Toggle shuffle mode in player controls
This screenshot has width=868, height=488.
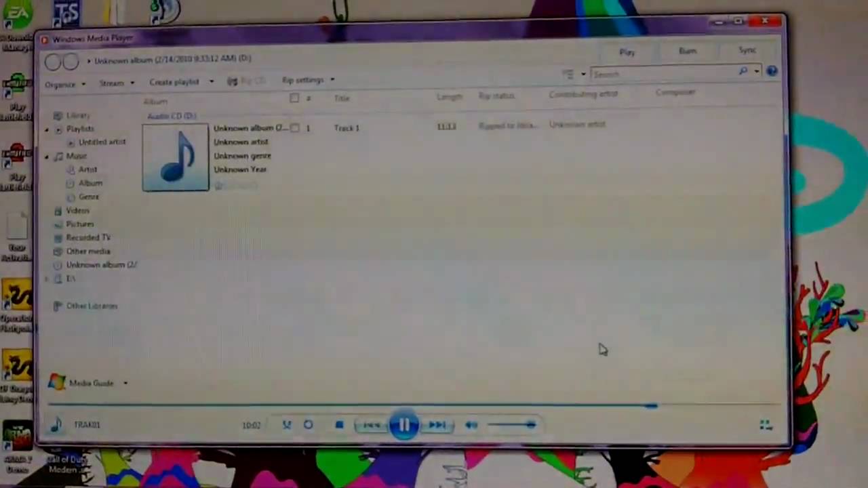[x=287, y=425]
